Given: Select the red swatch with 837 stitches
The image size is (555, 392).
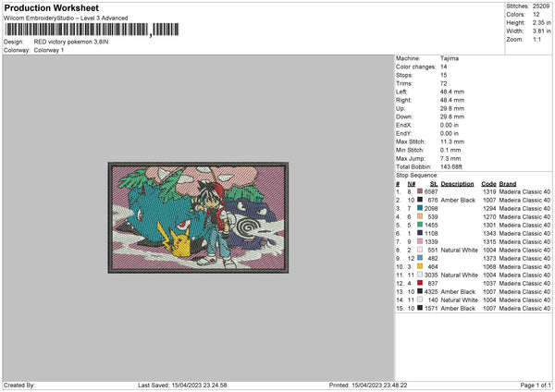Looking at the screenshot, I should (x=420, y=283).
